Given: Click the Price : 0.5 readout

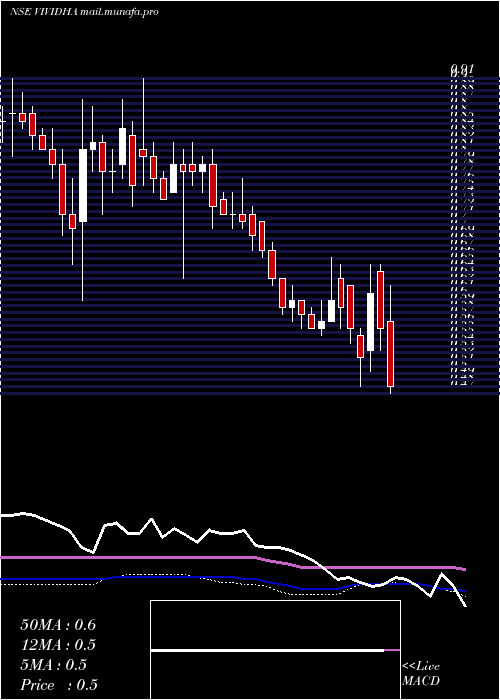Looking at the screenshot, I should tap(59, 685).
